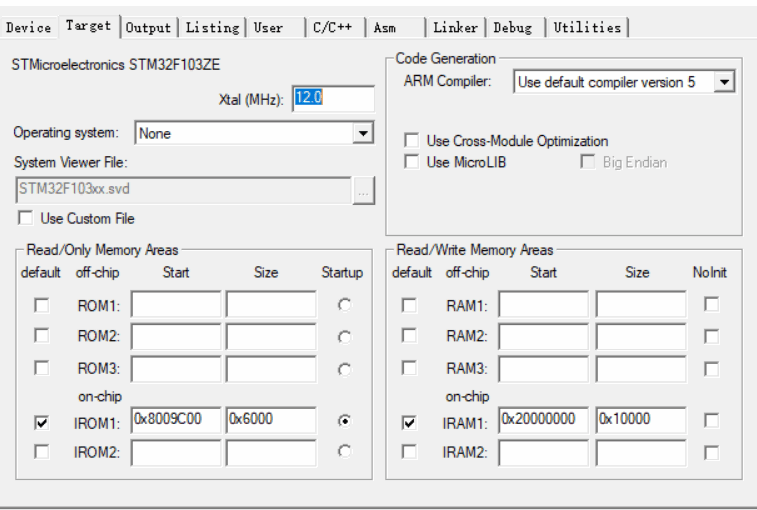Check the ROM1 default checkbox
This screenshot has height=510, width=757.
coord(42,305)
